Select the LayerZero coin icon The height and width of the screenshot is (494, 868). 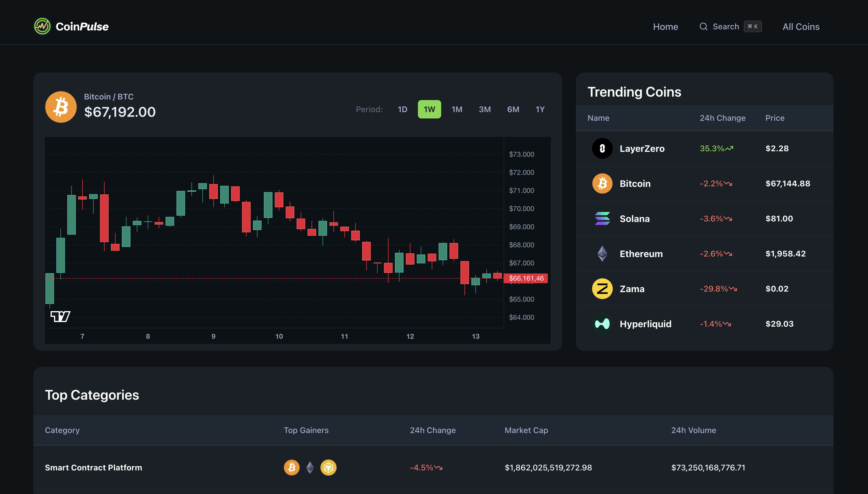coord(602,148)
